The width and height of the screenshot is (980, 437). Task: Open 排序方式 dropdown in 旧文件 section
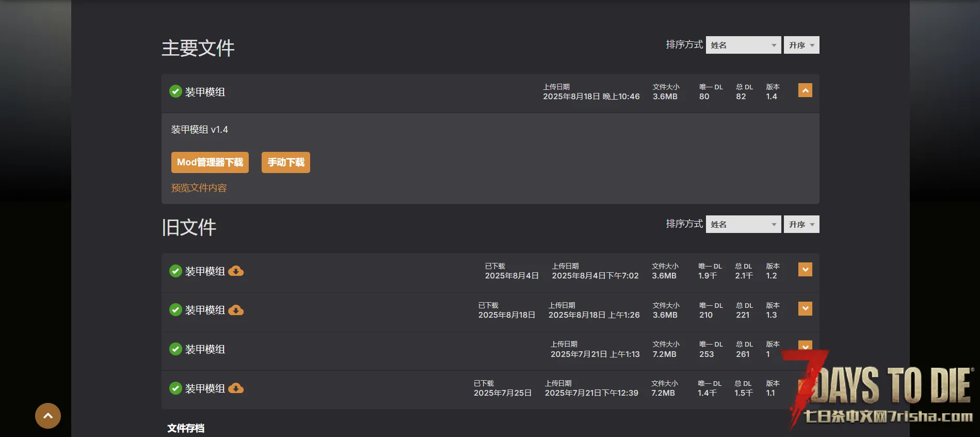pos(743,224)
